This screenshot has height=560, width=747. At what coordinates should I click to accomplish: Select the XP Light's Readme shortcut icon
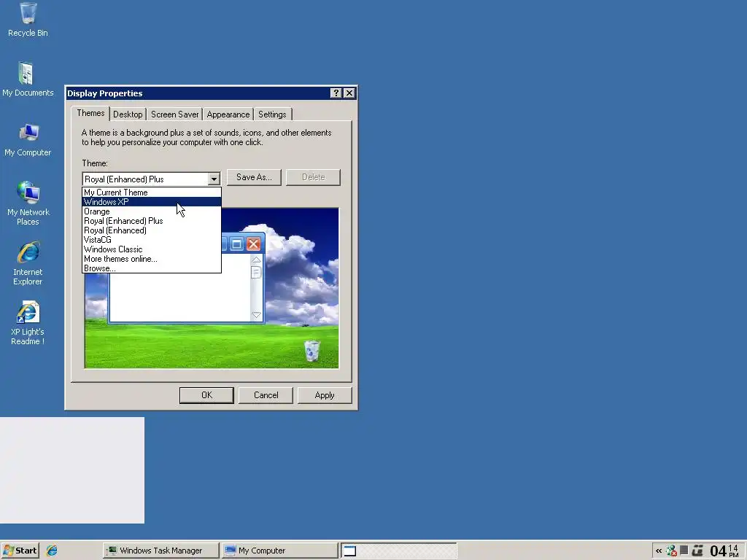pos(28,323)
